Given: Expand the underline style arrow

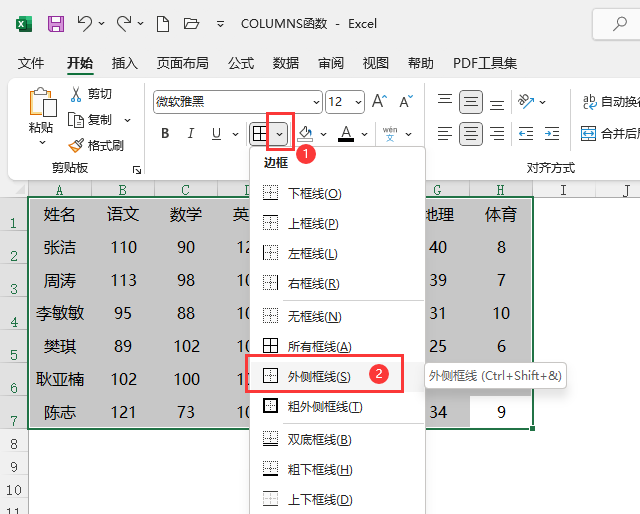Looking at the screenshot, I should click(235, 134).
